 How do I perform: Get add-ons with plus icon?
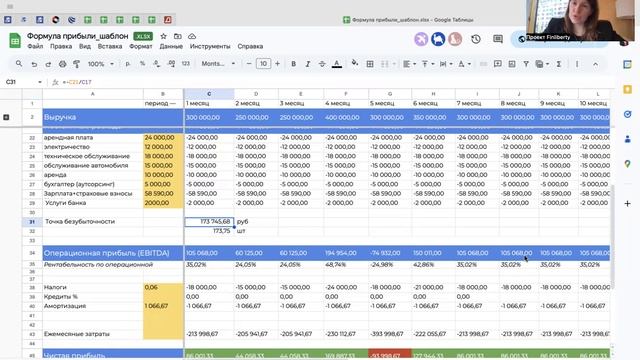click(x=627, y=203)
